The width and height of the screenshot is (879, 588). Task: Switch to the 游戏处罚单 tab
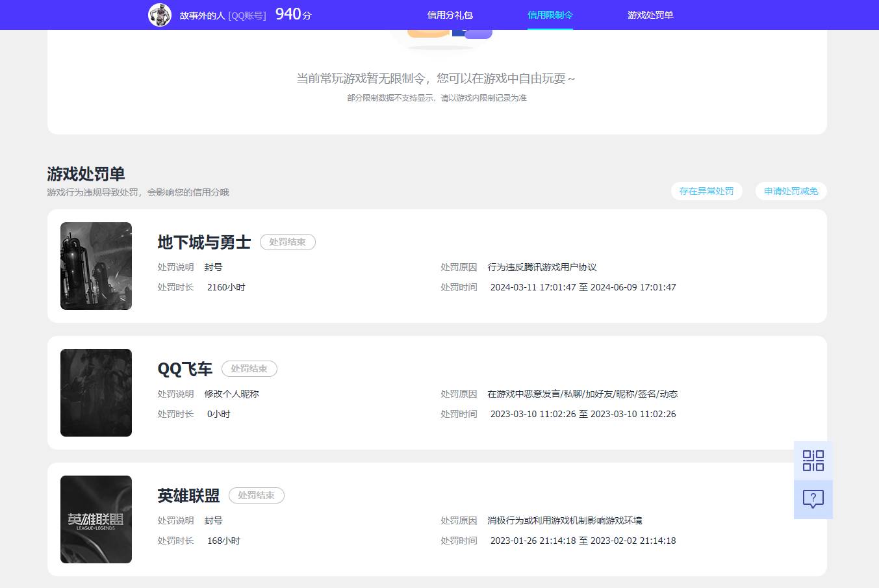[651, 14]
